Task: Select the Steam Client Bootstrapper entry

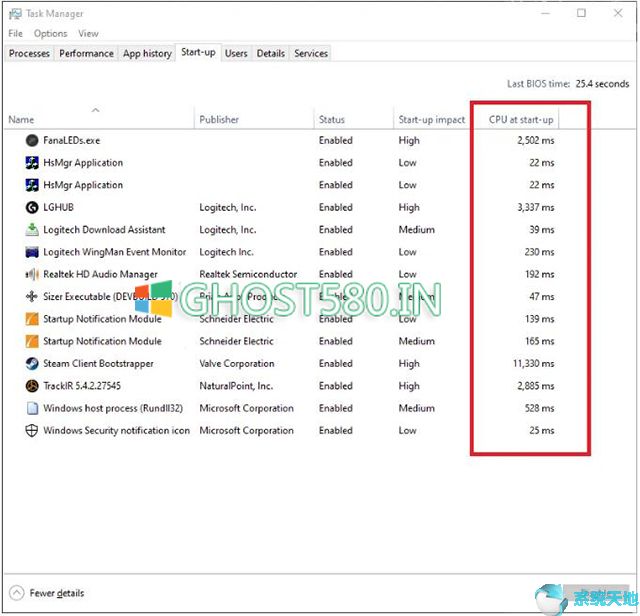Action: pyautogui.click(x=98, y=363)
